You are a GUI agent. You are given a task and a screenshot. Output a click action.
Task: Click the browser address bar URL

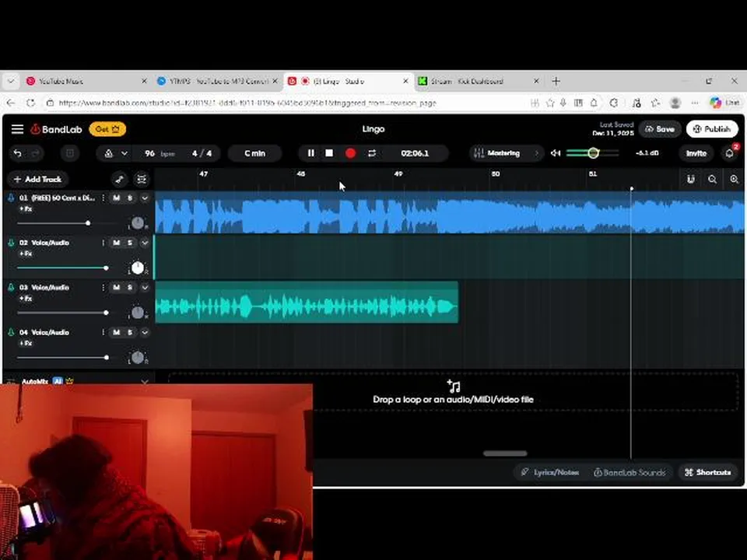(247, 103)
